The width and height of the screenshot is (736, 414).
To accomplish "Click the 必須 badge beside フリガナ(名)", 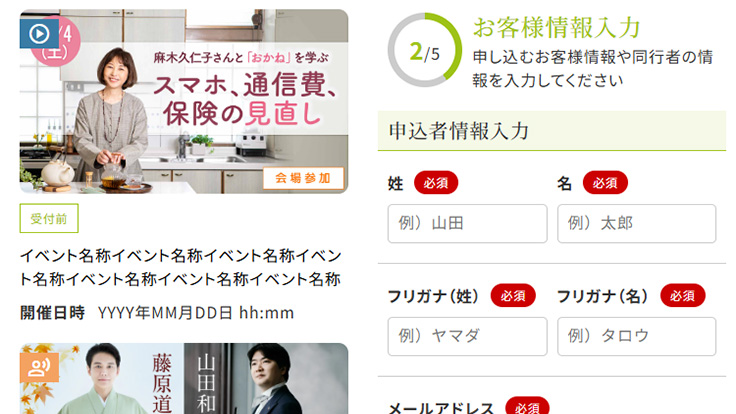I will 682,295.
